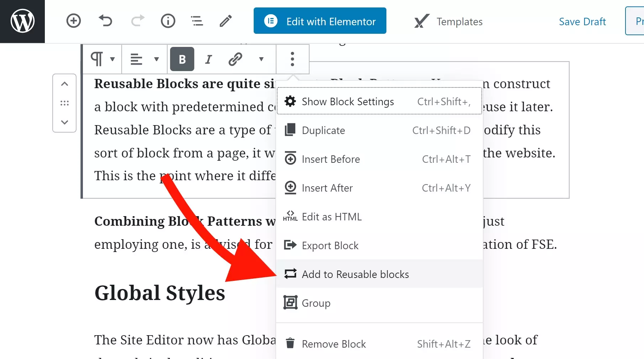The width and height of the screenshot is (644, 359).
Task: Insert a link with link icon
Action: tap(235, 59)
